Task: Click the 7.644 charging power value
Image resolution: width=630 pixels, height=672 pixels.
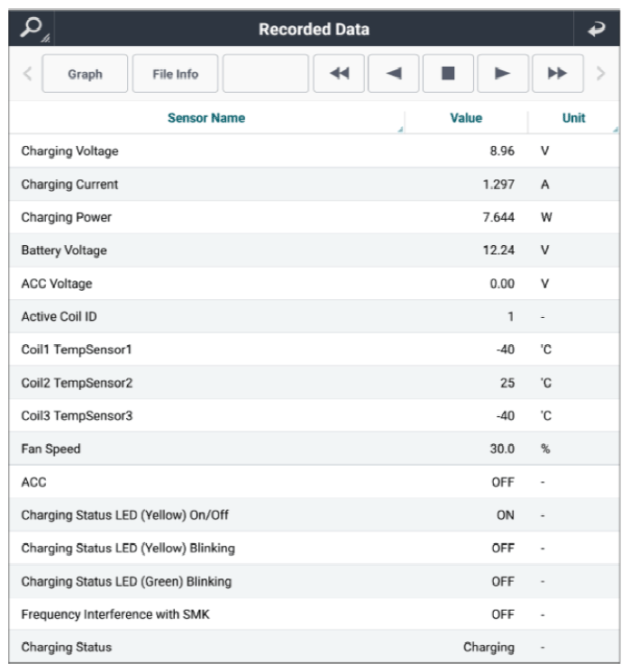Action: [498, 217]
